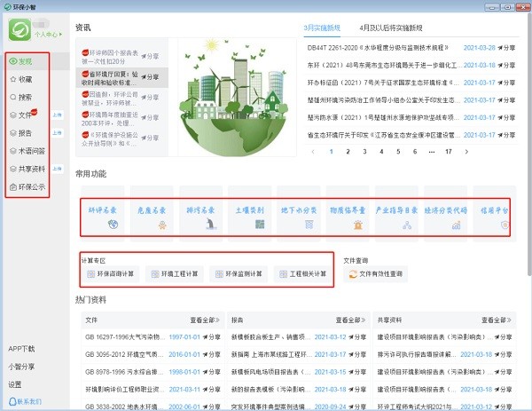Open 文件有效性查询 button
The width and height of the screenshot is (532, 411).
click(x=376, y=273)
